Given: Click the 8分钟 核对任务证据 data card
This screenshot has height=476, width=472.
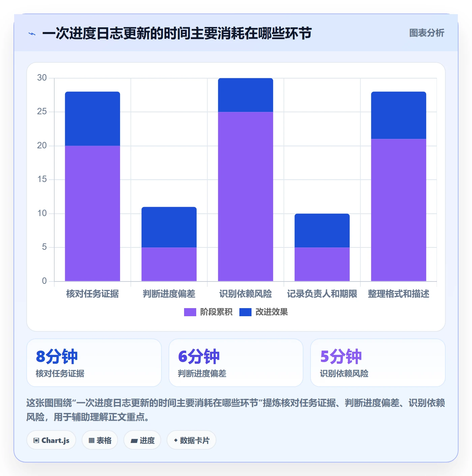Looking at the screenshot, I should (x=94, y=363).
